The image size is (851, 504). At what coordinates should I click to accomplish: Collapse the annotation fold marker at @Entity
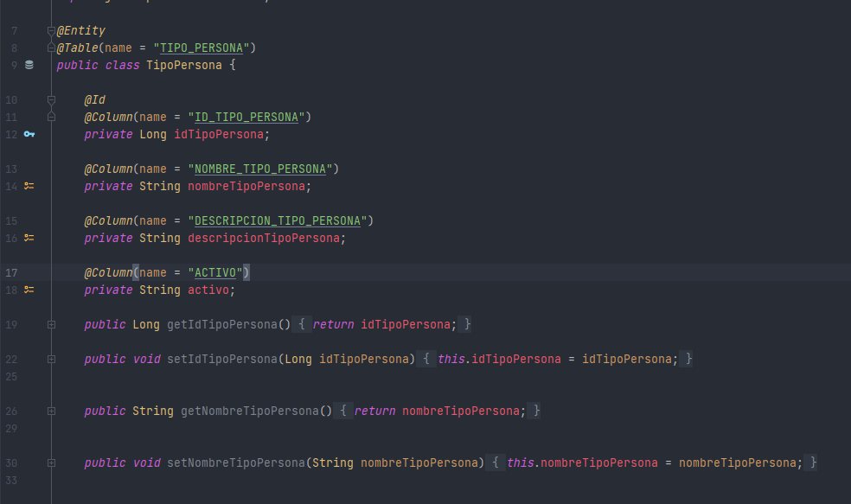[x=51, y=31]
